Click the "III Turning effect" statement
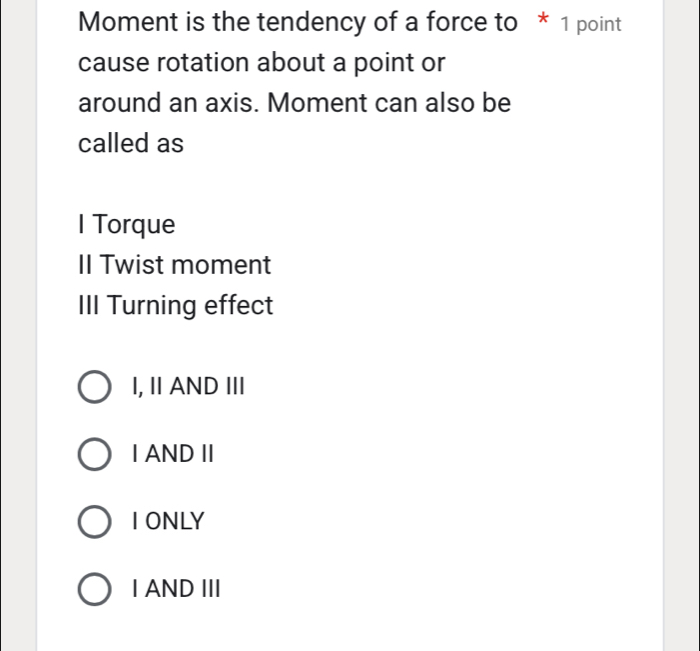 175,306
